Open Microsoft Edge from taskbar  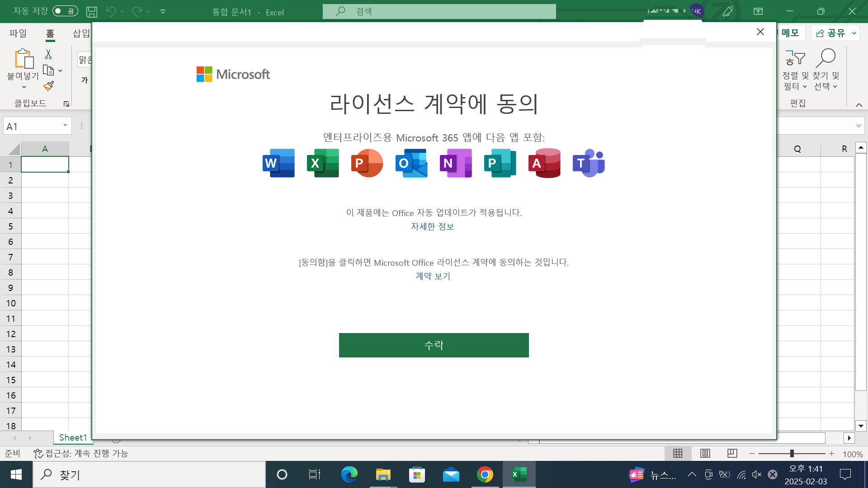[349, 474]
